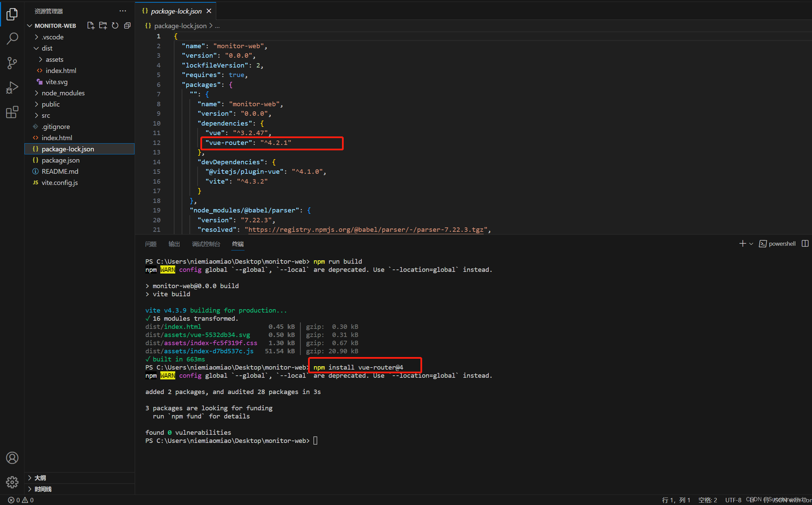Viewport: 812px width, 505px height.
Task: Switch to the 问题 problems tab
Action: 151,244
